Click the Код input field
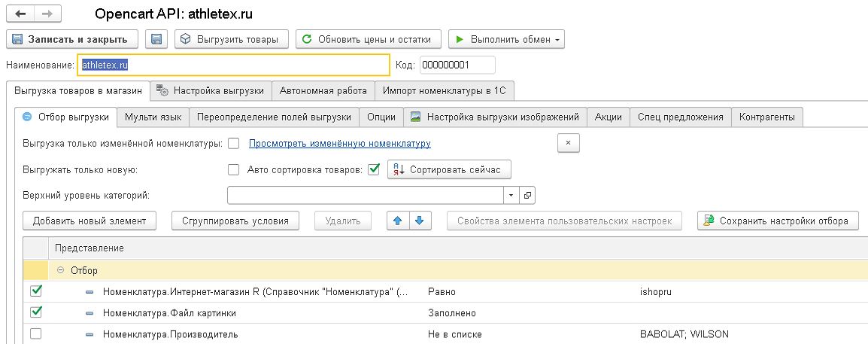868x344 pixels. (x=457, y=65)
